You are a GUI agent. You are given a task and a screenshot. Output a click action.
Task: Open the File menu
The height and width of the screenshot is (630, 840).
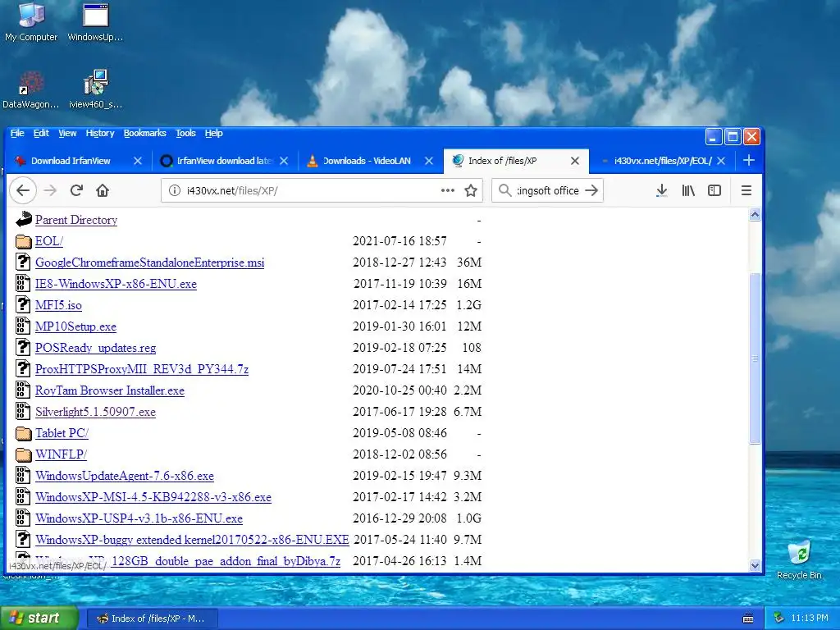(x=17, y=133)
